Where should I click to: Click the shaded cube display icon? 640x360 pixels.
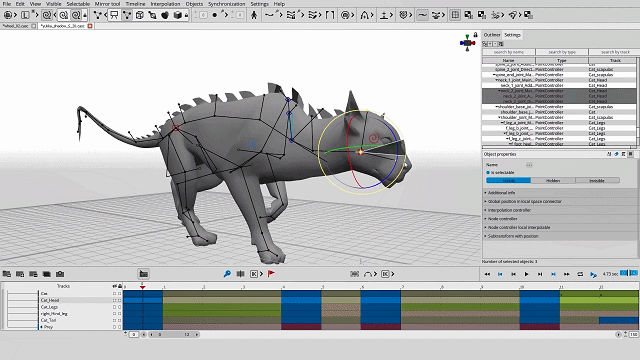pyautogui.click(x=178, y=15)
